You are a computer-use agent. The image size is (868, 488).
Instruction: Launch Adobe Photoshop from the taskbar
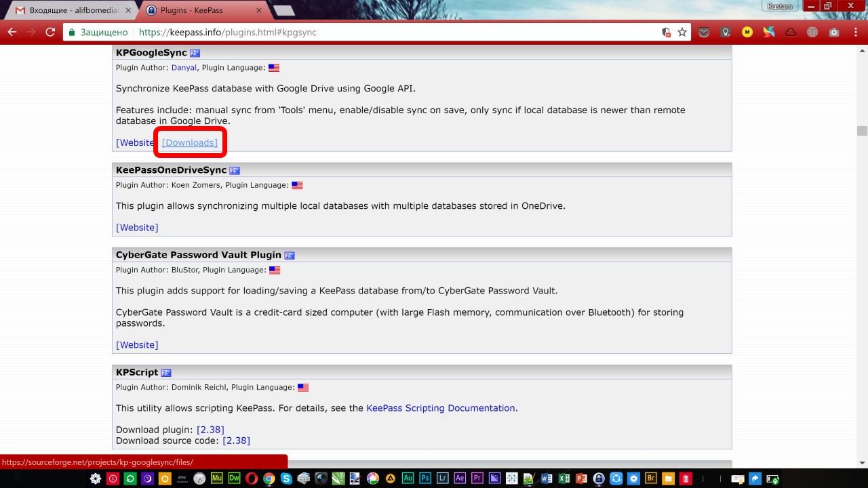(x=425, y=479)
